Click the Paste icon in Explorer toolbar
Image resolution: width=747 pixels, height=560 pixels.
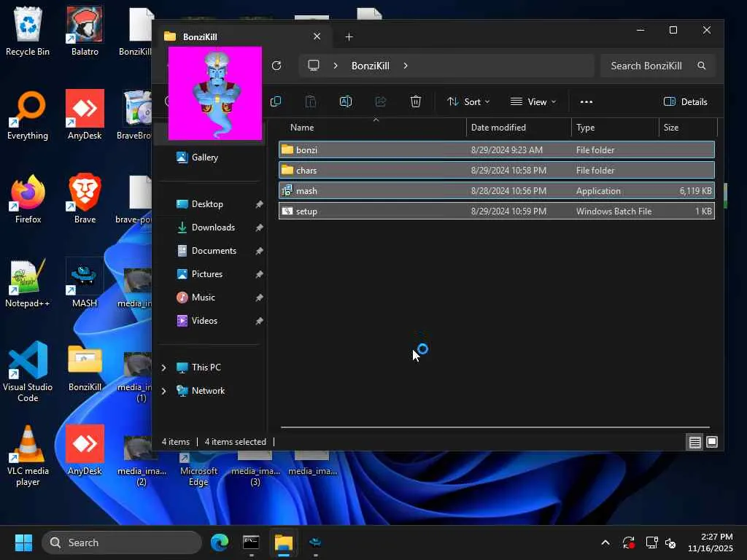coord(311,101)
